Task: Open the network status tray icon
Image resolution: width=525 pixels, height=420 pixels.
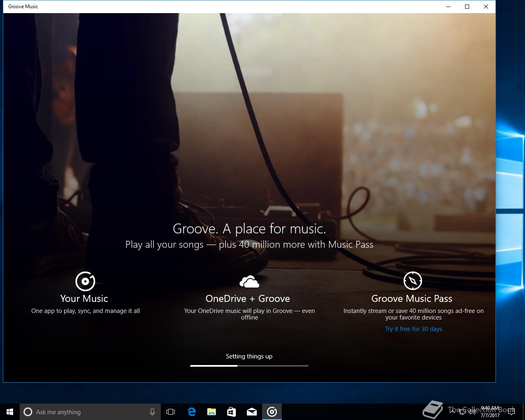Action: point(462,412)
